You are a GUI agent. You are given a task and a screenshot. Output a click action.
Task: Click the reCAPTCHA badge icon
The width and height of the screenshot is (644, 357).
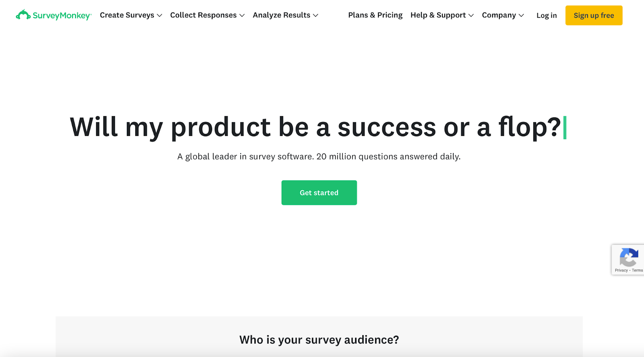point(629,257)
